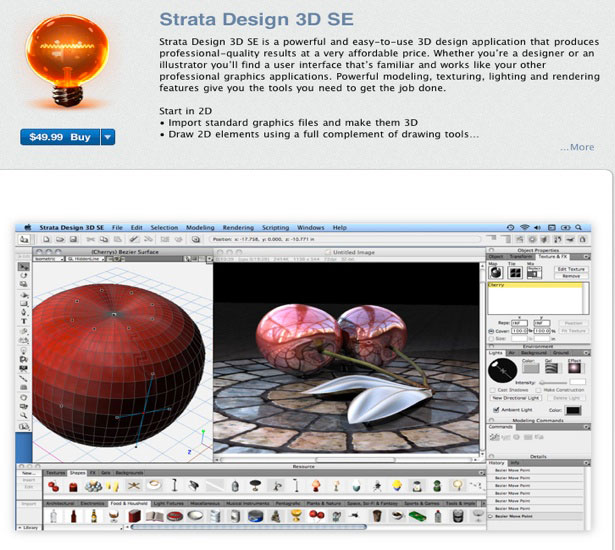This screenshot has height=550, width=615.
Task: Toggle the Cast Shadows checkbox
Action: pos(493,390)
